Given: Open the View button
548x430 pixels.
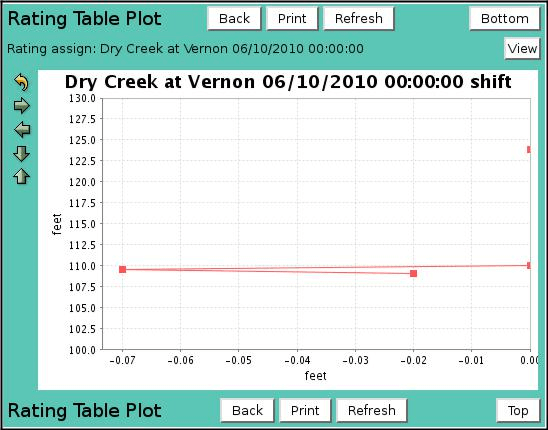Looking at the screenshot, I should click(522, 48).
